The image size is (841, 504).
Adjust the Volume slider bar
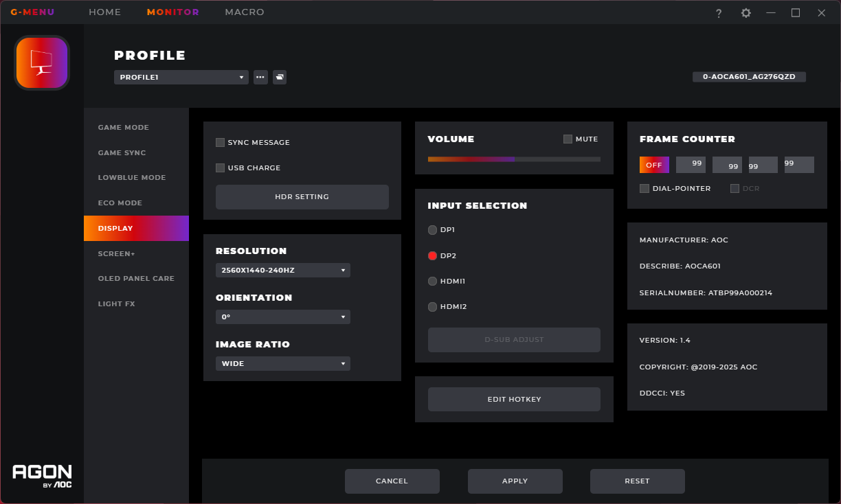(514, 159)
